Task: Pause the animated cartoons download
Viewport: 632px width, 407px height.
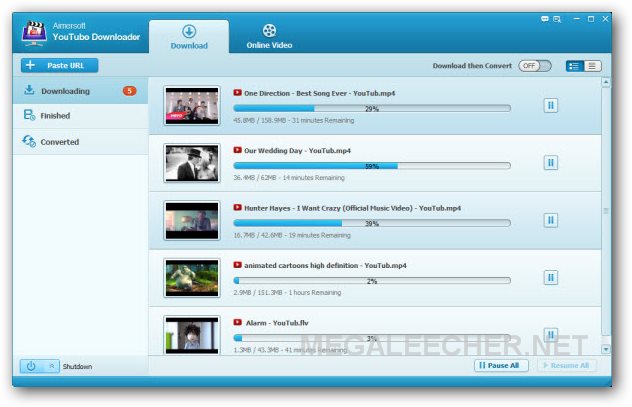Action: [551, 277]
